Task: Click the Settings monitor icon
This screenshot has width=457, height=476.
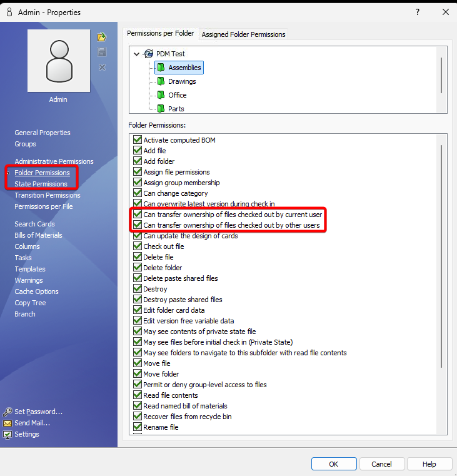Action: [x=8, y=435]
